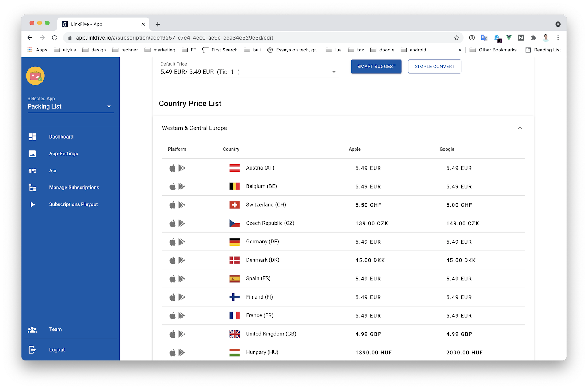The width and height of the screenshot is (588, 389).
Task: Click the browser address bar URL
Action: (x=175, y=38)
